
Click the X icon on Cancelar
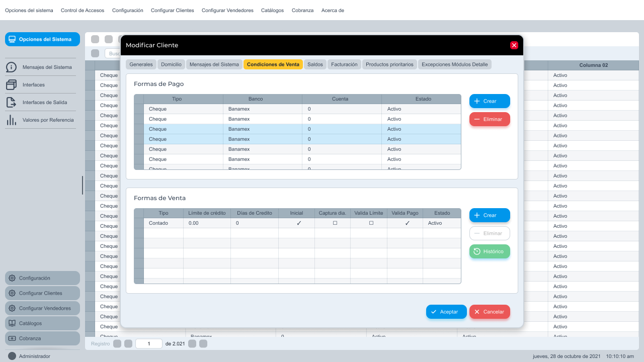(477, 312)
